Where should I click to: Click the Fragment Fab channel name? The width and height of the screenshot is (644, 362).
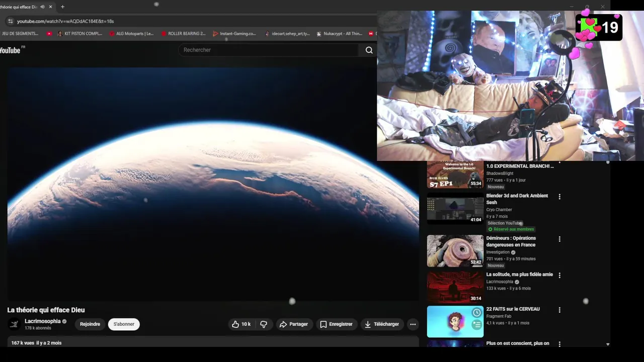click(499, 316)
